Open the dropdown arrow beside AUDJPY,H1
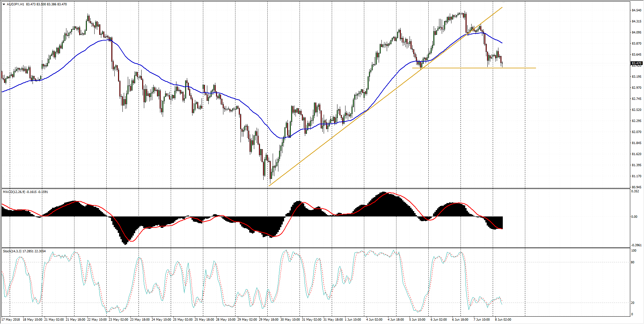 click(4, 4)
